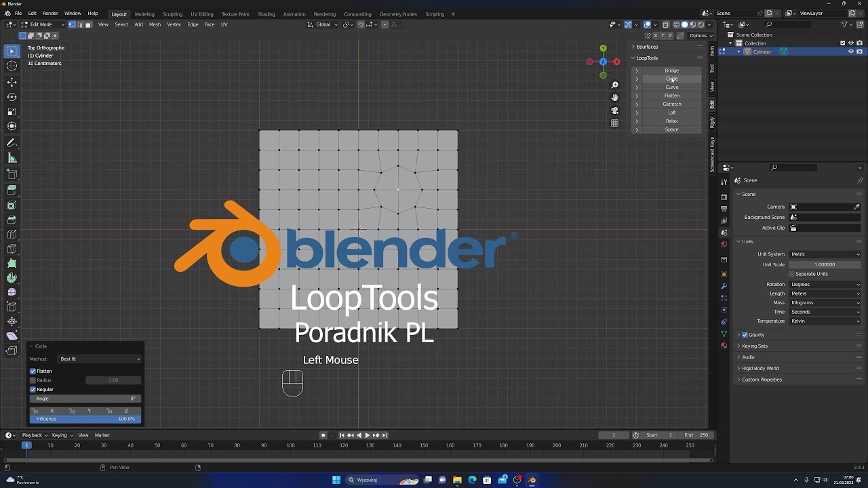Toggle camera view icon in viewport
The image size is (868, 488).
pyautogui.click(x=614, y=110)
